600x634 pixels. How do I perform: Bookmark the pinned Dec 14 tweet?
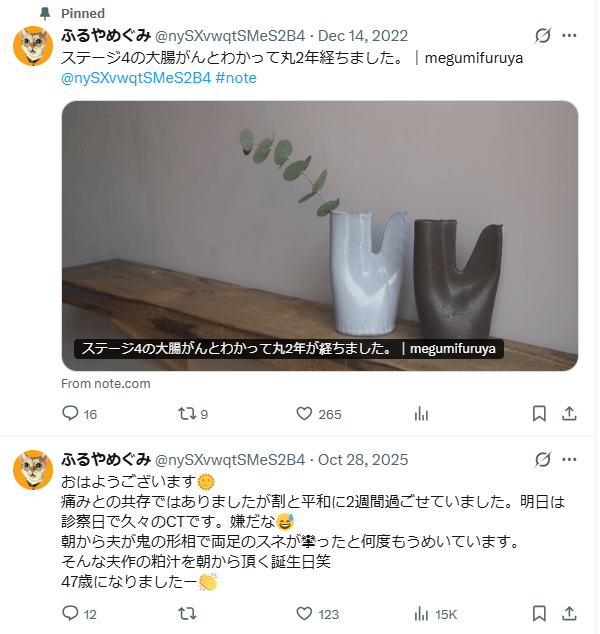(539, 414)
